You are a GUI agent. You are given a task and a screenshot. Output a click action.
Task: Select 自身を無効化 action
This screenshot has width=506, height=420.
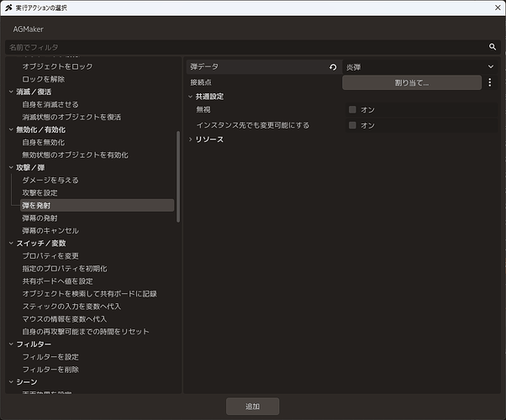pyautogui.click(x=44, y=142)
